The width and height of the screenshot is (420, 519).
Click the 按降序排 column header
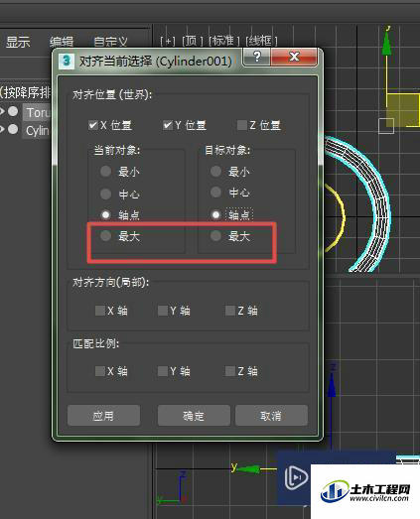[26, 92]
